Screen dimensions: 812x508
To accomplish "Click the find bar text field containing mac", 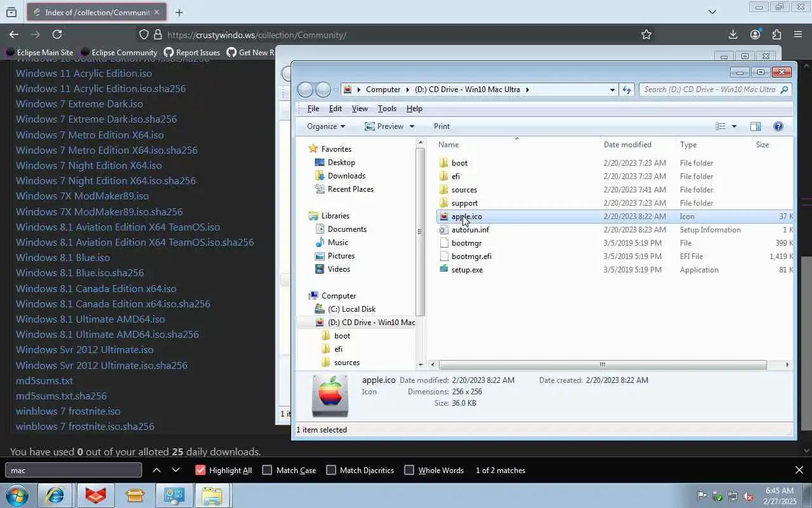I will [x=74, y=470].
